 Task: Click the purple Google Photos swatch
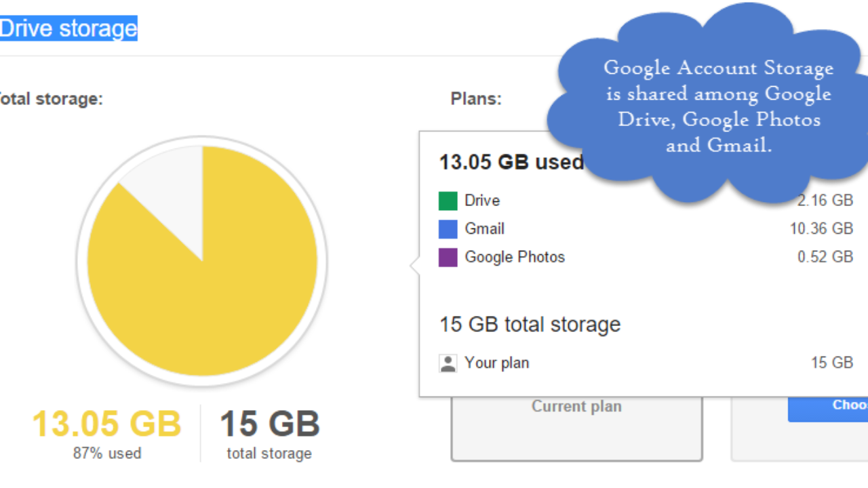click(448, 258)
